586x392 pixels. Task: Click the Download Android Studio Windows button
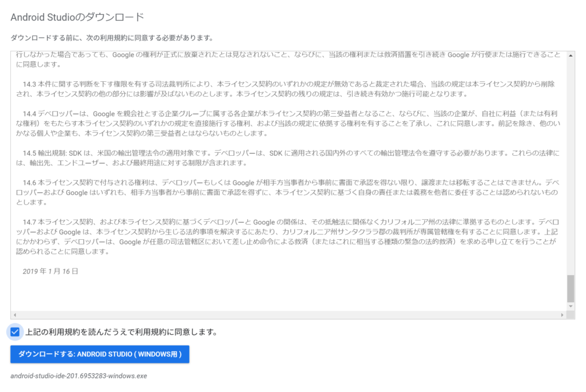(x=100, y=354)
